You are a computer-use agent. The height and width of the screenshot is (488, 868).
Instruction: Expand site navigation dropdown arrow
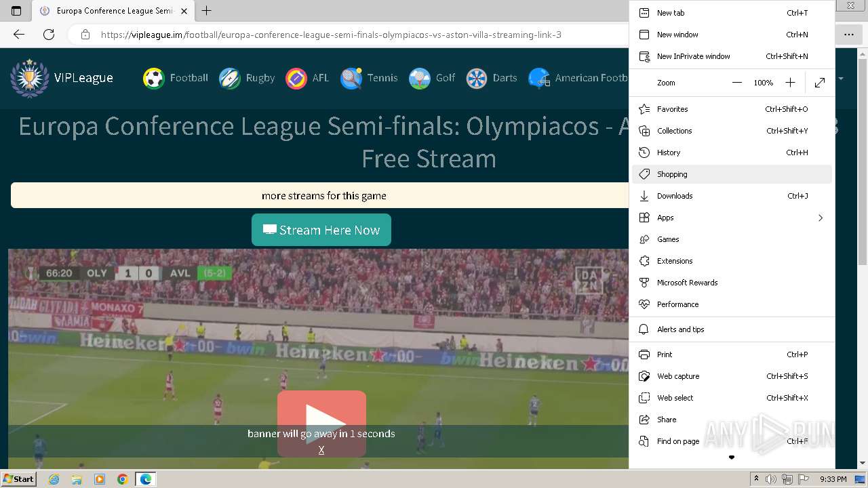point(841,79)
